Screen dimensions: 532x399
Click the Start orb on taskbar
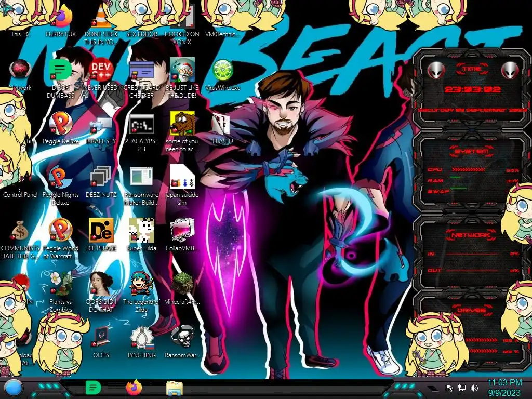(14, 388)
